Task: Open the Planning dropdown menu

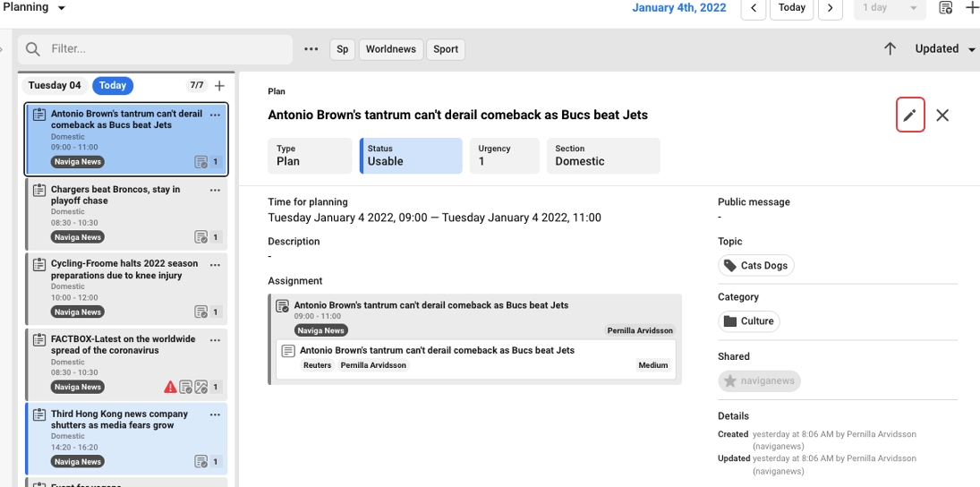Action: click(34, 8)
